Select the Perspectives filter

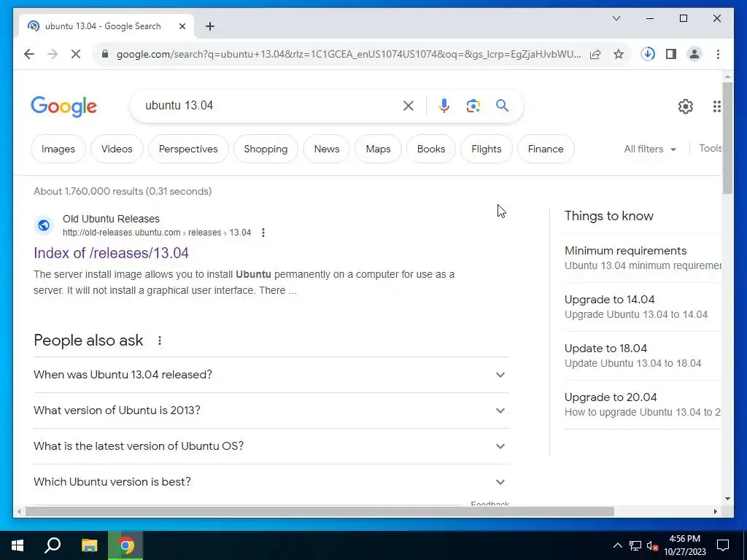point(188,149)
